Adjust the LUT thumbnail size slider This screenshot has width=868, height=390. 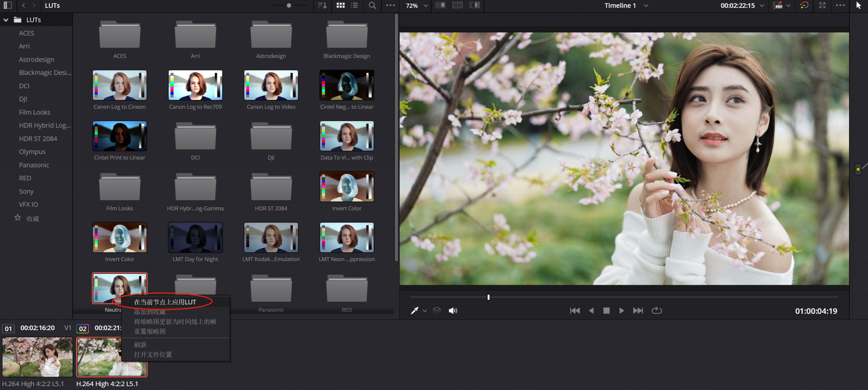289,5
